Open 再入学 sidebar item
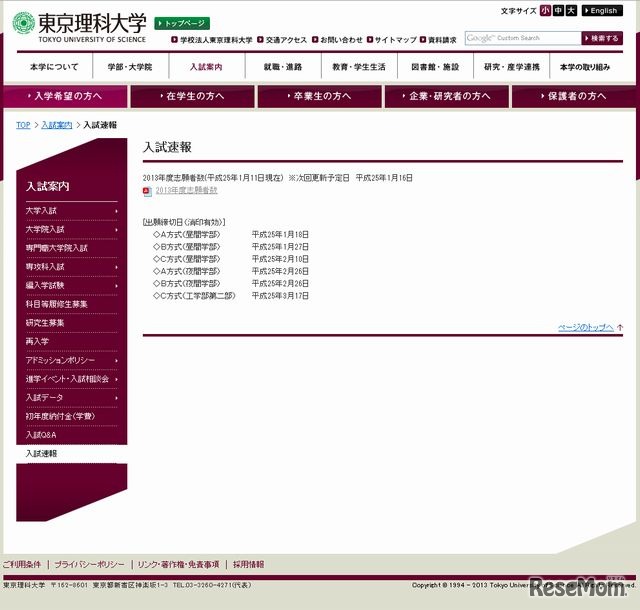 tap(72, 342)
